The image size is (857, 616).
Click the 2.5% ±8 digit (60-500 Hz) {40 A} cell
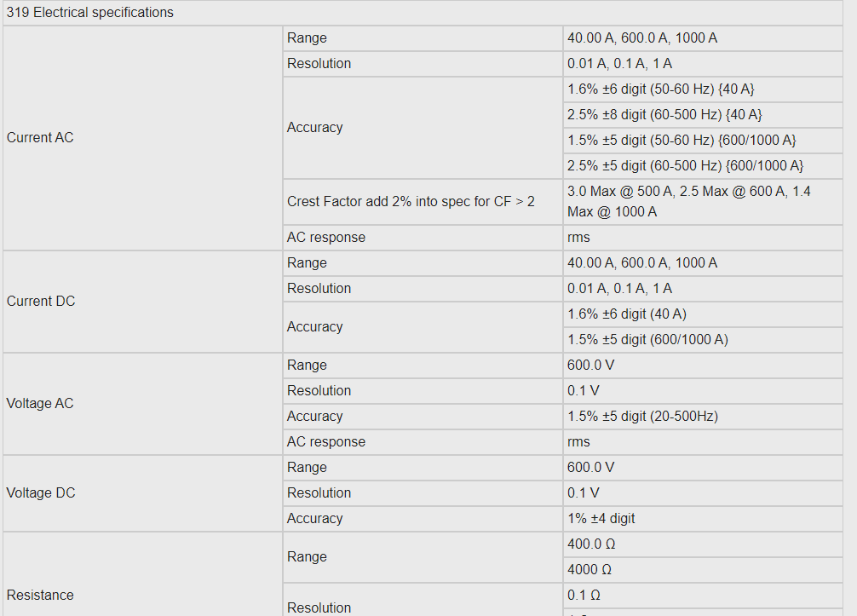pyautogui.click(x=703, y=115)
